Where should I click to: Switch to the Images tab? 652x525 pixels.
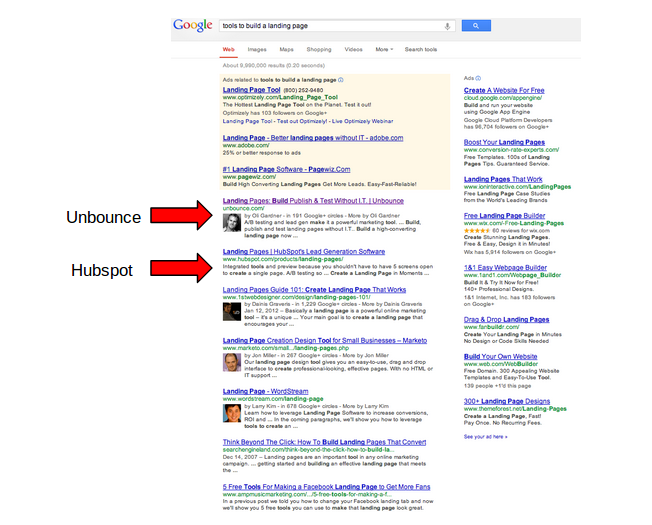[x=257, y=49]
